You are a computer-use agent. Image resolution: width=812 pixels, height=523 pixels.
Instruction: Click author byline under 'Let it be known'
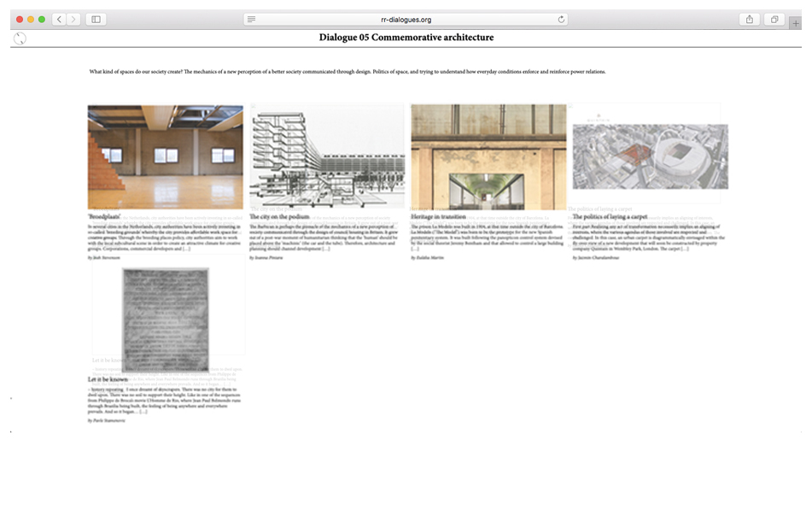107,420
